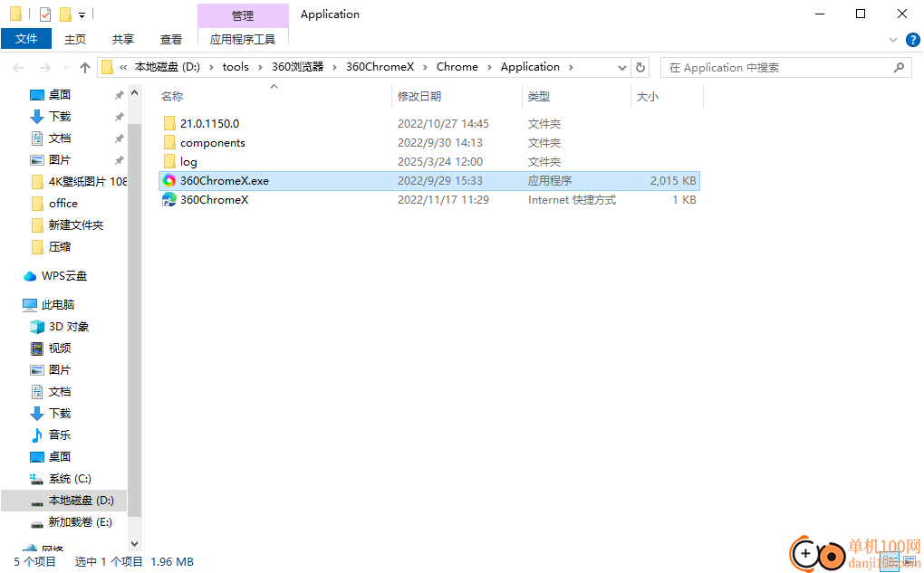Click the 系统 (C:) drive icon
924x573 pixels.
coord(37,479)
